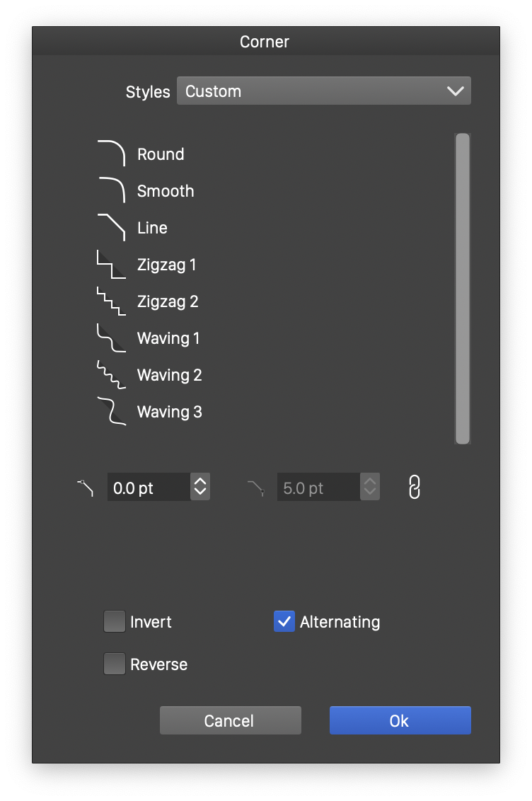Select the Zigzag 1 list entry label
This screenshot has height=801, width=532.
coord(167,265)
